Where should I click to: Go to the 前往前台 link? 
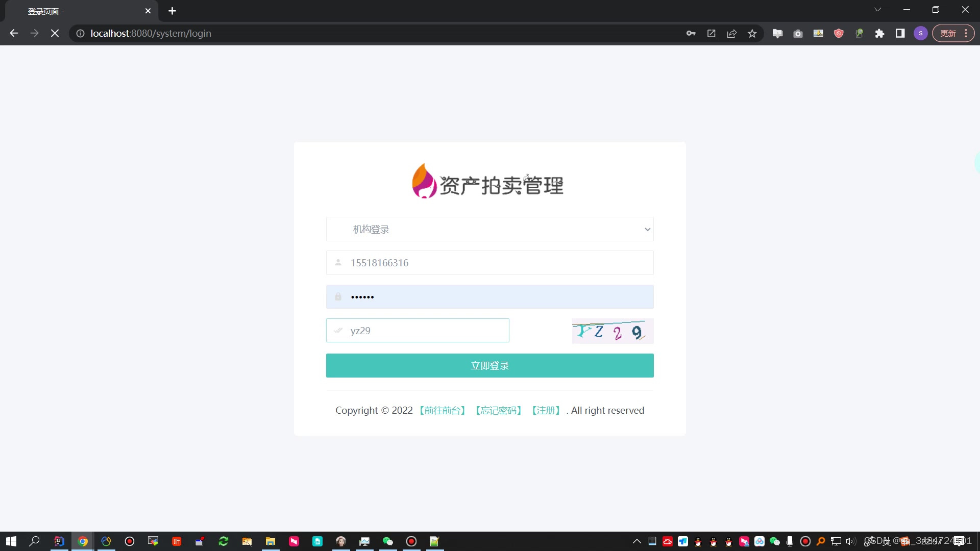pyautogui.click(x=443, y=410)
